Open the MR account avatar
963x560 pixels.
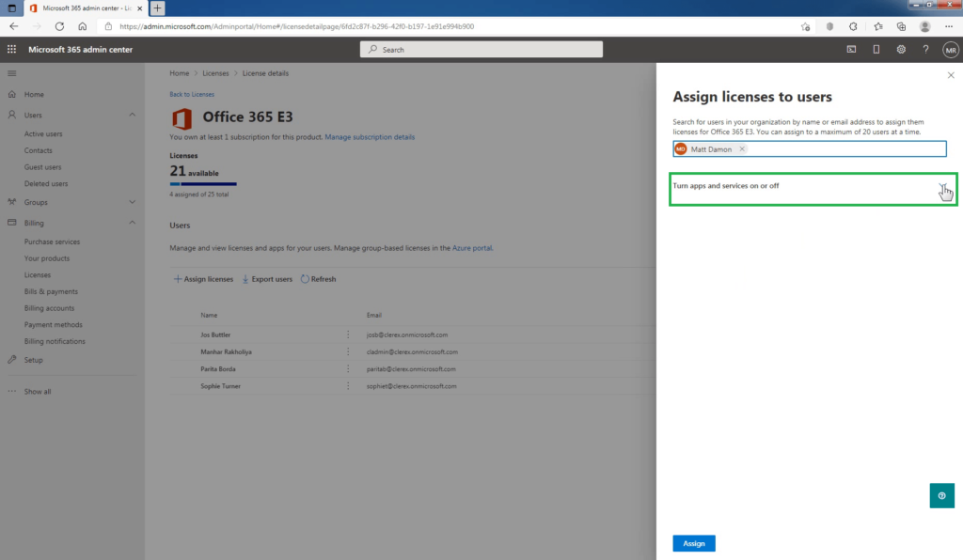coord(950,50)
